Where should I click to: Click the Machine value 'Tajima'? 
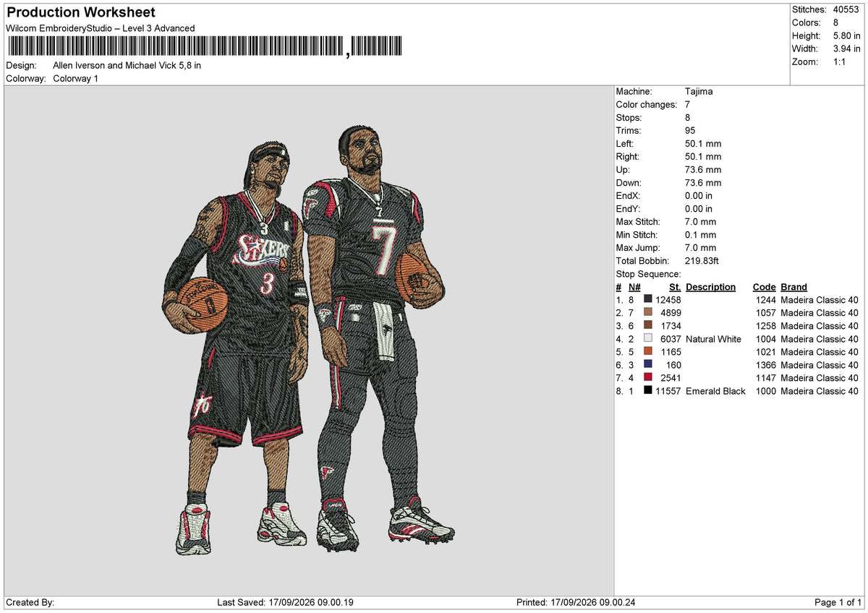699,92
